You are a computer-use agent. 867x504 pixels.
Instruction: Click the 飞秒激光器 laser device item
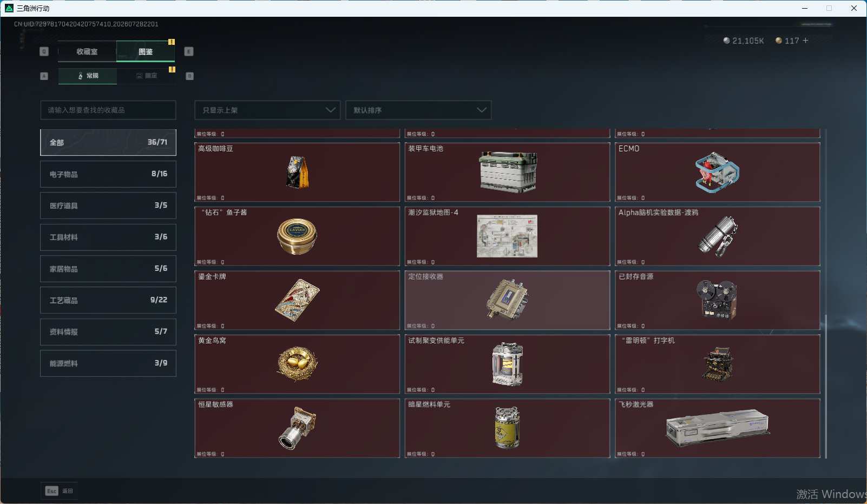(x=718, y=428)
